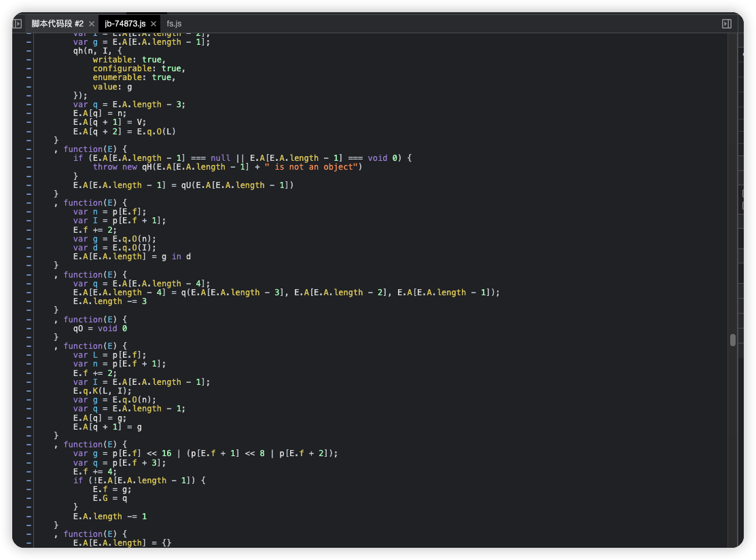Click gutter marker beside 'E.G = q' line

coord(29,498)
